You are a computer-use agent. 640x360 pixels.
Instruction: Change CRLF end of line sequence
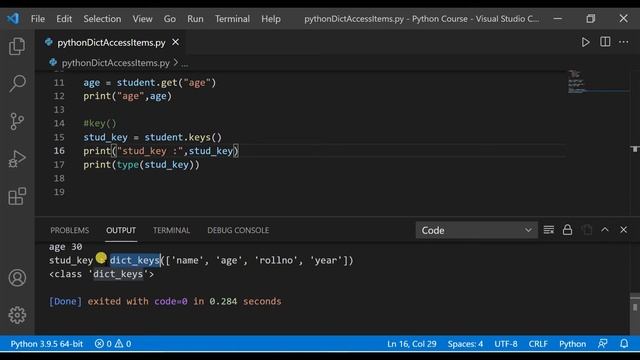(x=538, y=344)
